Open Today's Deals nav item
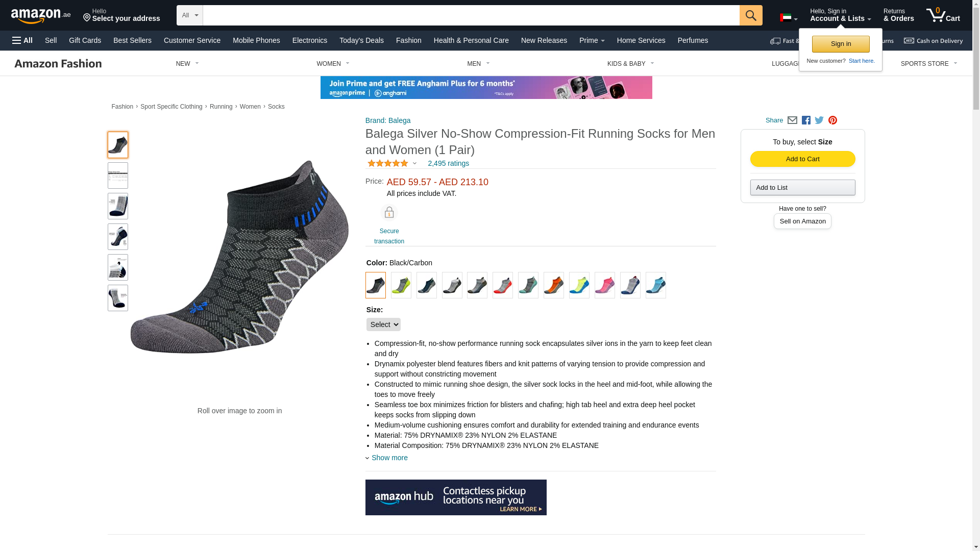Screen dimensions: 980x551 click(x=361, y=40)
